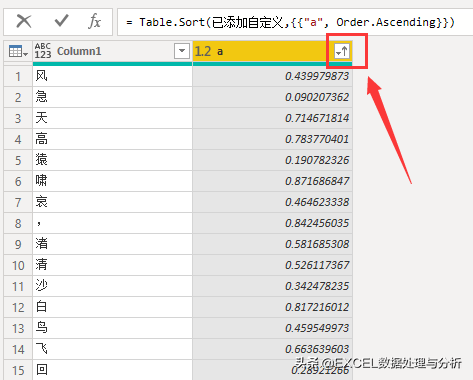
Task: Click the value 0.464623338
Action: (317, 202)
